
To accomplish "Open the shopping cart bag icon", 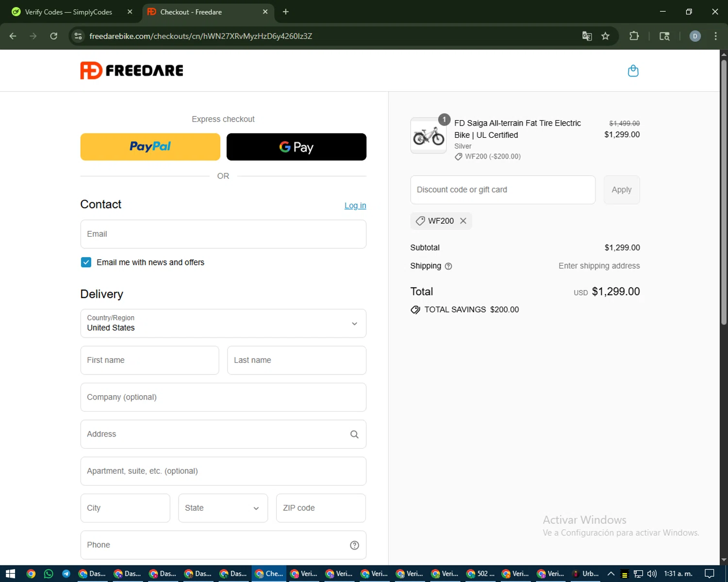I will pyautogui.click(x=633, y=71).
